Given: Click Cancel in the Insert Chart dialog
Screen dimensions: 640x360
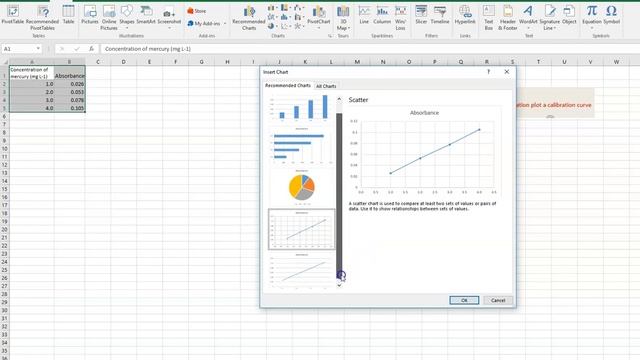Looking at the screenshot, I should 498,300.
